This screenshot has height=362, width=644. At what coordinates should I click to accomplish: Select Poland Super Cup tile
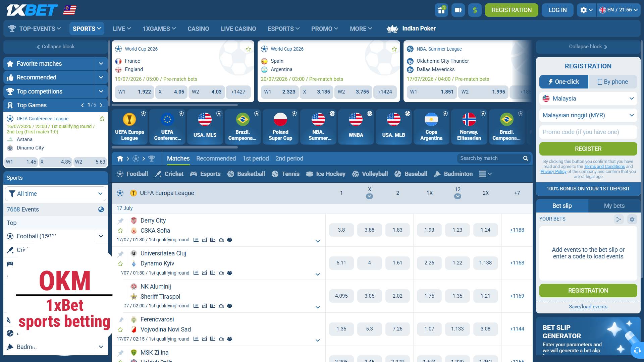[x=280, y=127]
